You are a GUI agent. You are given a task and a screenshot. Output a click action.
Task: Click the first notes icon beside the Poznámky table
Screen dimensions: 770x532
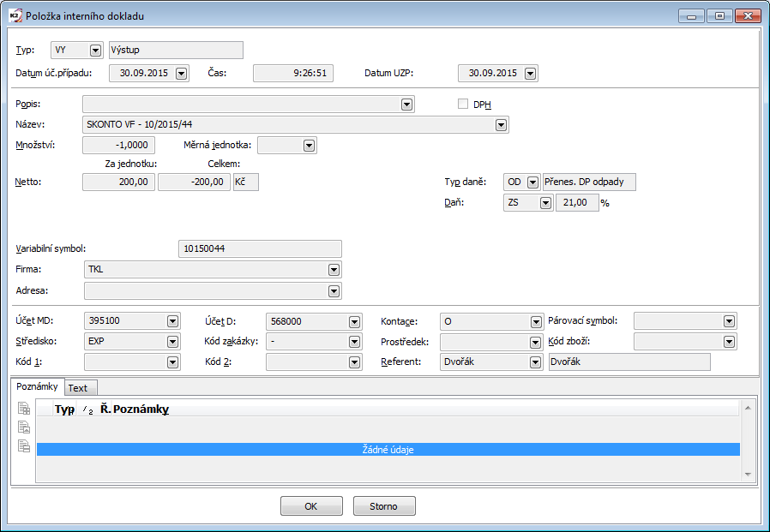coord(24,409)
